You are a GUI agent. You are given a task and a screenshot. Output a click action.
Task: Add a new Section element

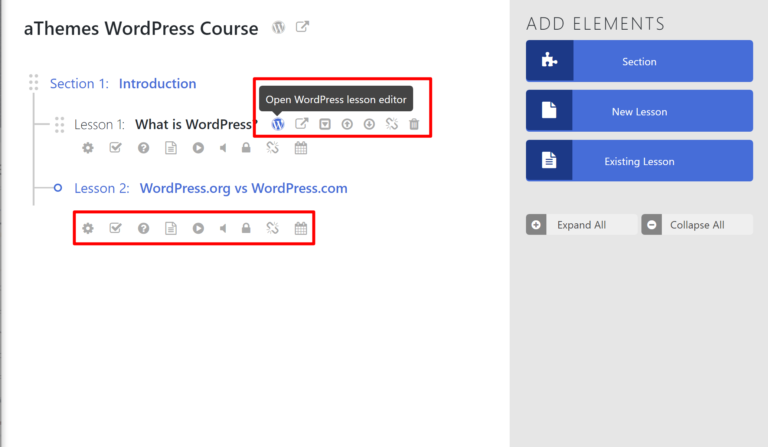tap(639, 61)
